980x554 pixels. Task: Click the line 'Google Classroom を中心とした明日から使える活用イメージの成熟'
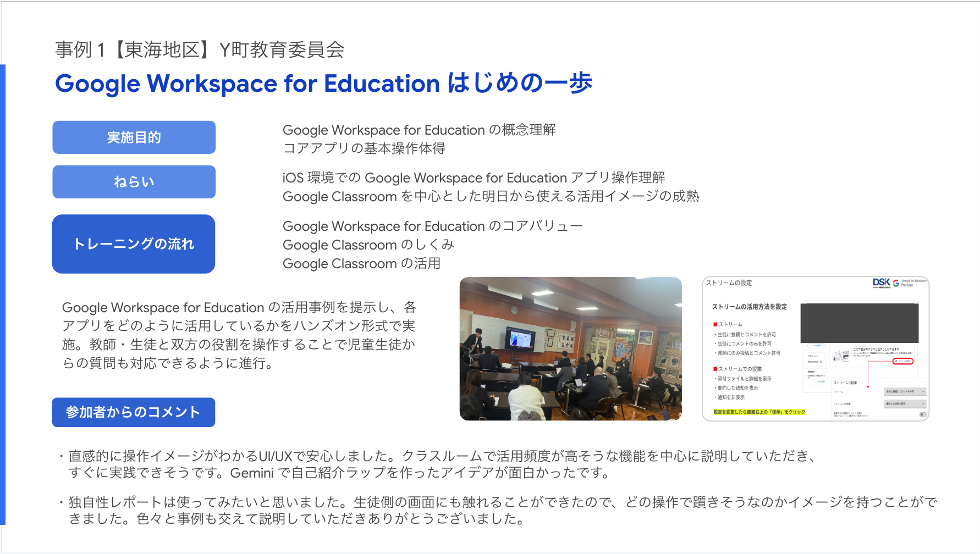[491, 196]
